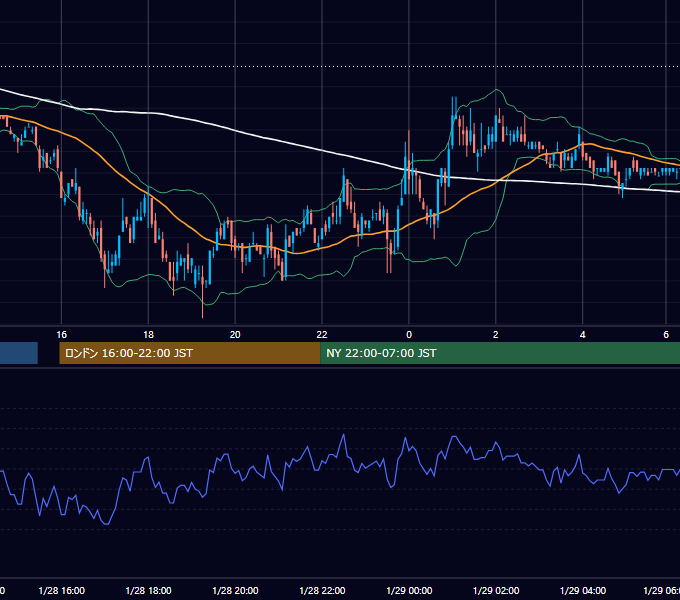Select the ロンドン 16:00-22:00 JST session bar
Screen dimensions: 680x600
coord(190,353)
